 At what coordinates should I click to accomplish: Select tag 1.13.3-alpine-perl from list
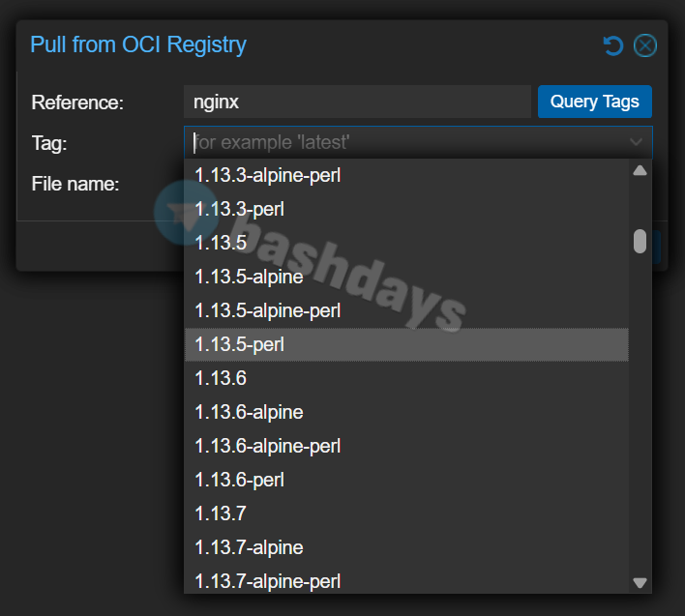point(268,175)
